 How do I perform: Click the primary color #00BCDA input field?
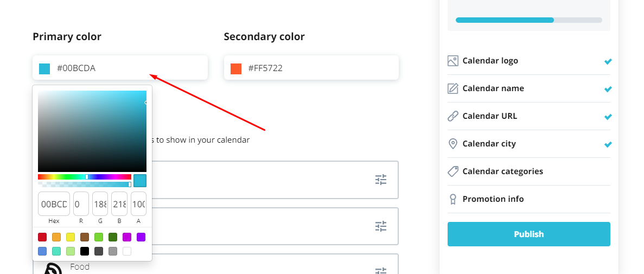pos(120,68)
